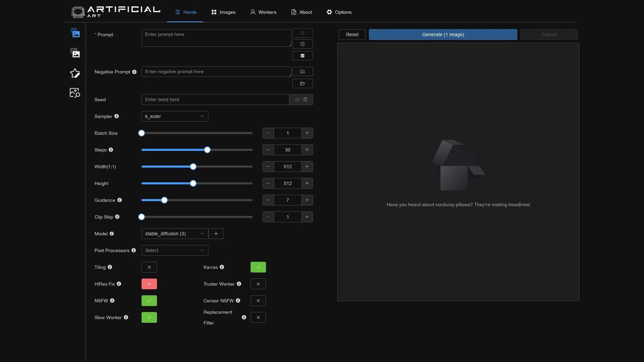Click the info icon next to Truster Worker
The image size is (644, 362).
pyautogui.click(x=239, y=284)
